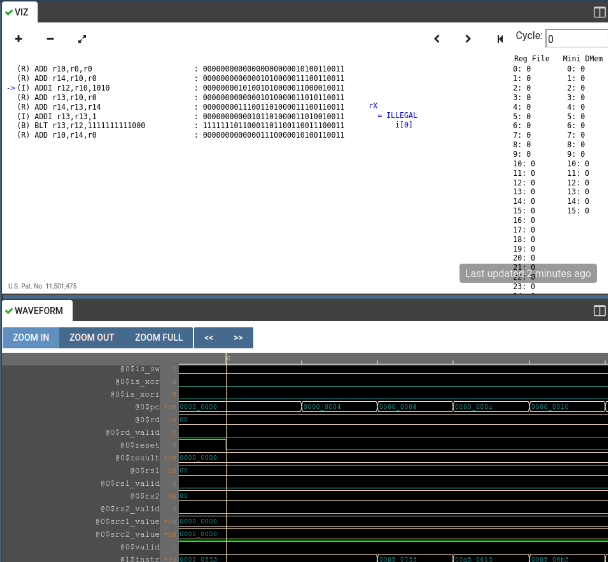Click the minus zoom-out icon in VIZ

[50, 39]
